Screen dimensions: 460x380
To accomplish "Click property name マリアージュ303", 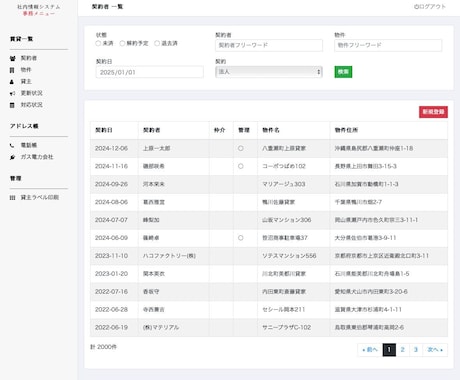I will 284,184.
